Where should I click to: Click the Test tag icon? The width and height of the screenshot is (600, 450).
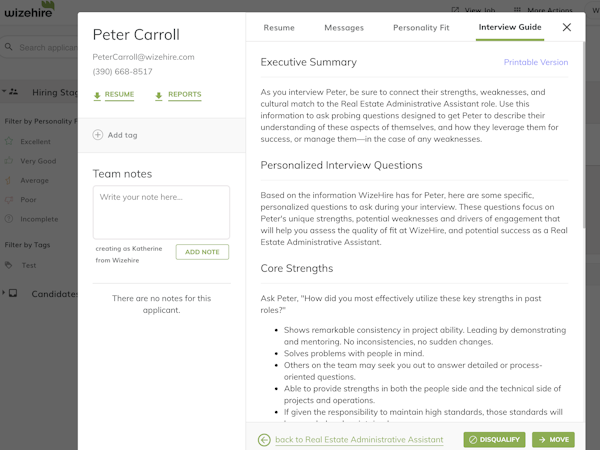(8, 265)
